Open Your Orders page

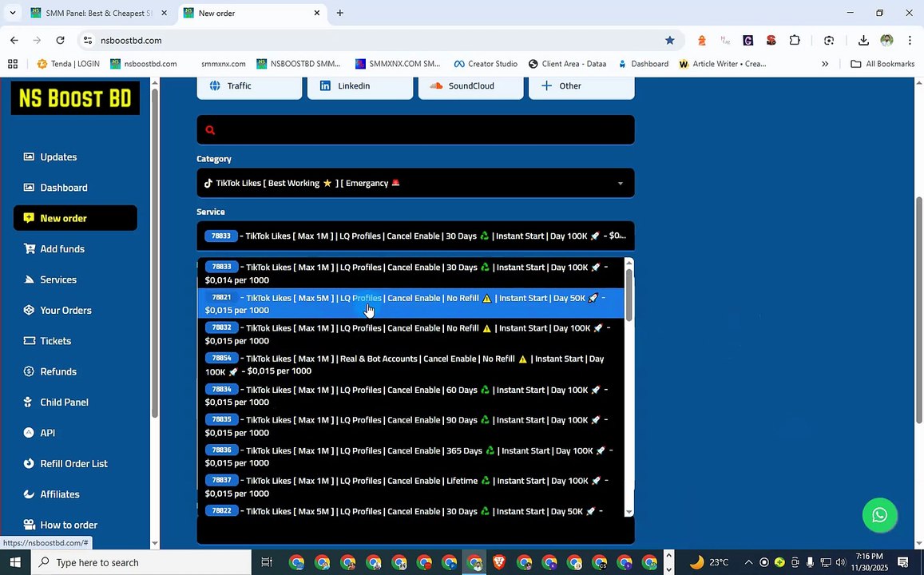(x=58, y=310)
